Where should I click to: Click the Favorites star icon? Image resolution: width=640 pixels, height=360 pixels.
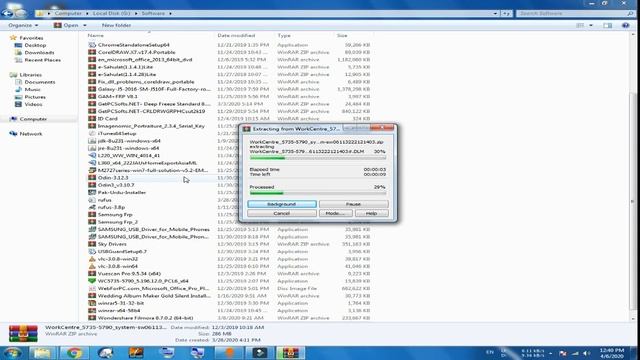13,38
